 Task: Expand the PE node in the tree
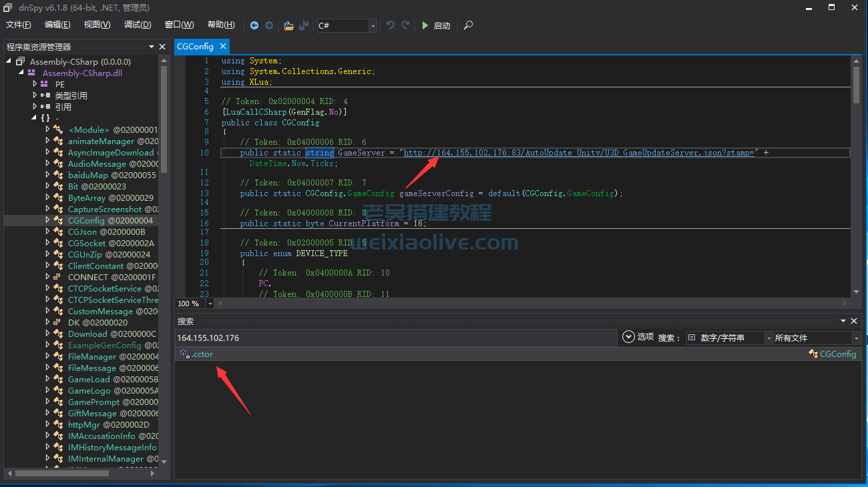tap(35, 85)
